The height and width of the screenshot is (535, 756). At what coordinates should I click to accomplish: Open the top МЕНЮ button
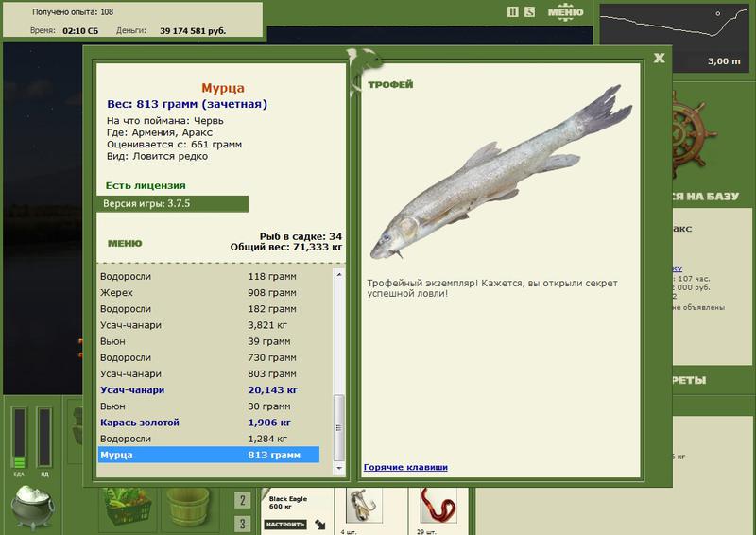click(x=565, y=12)
